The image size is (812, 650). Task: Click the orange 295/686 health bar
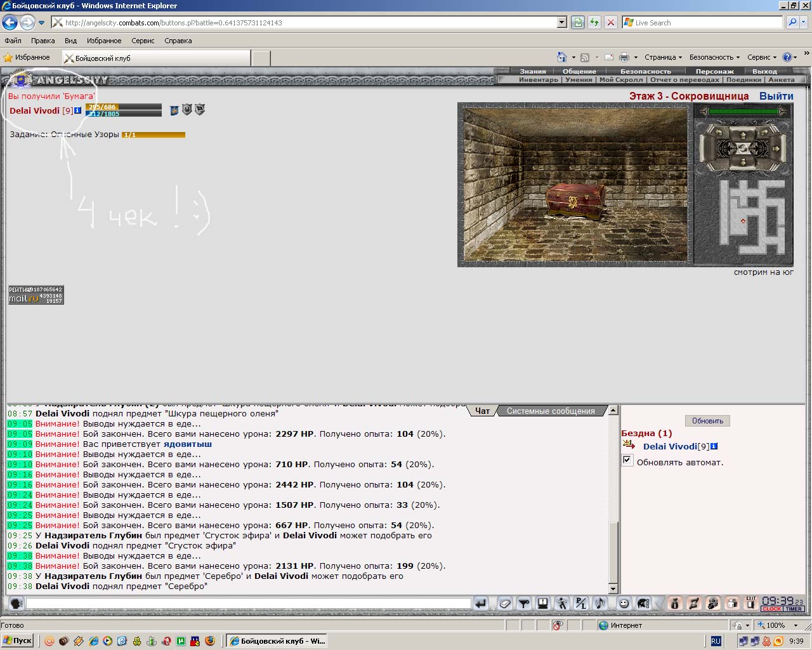pos(124,107)
